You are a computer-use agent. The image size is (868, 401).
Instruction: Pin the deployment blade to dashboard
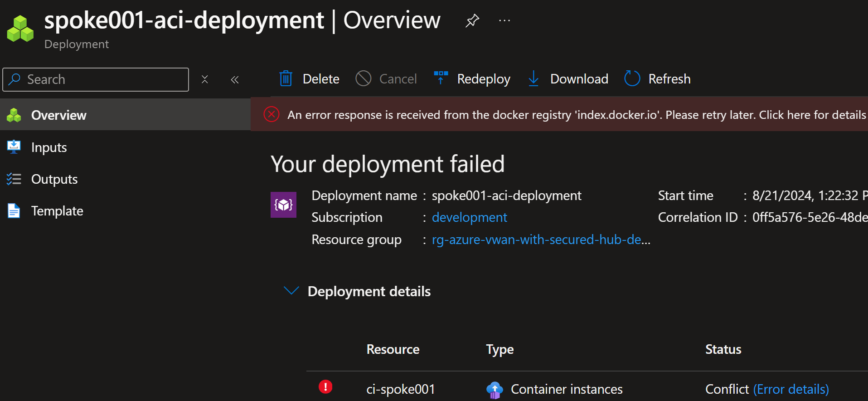tap(472, 21)
